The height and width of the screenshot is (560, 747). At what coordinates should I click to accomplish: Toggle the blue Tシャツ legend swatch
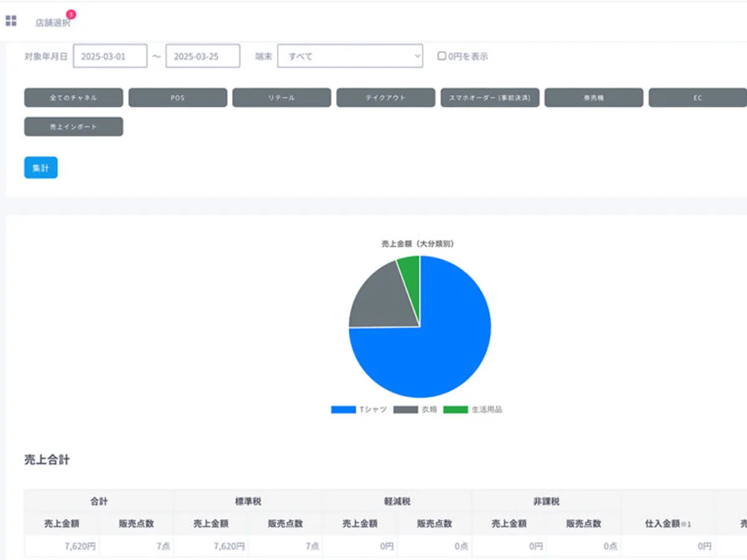[343, 410]
